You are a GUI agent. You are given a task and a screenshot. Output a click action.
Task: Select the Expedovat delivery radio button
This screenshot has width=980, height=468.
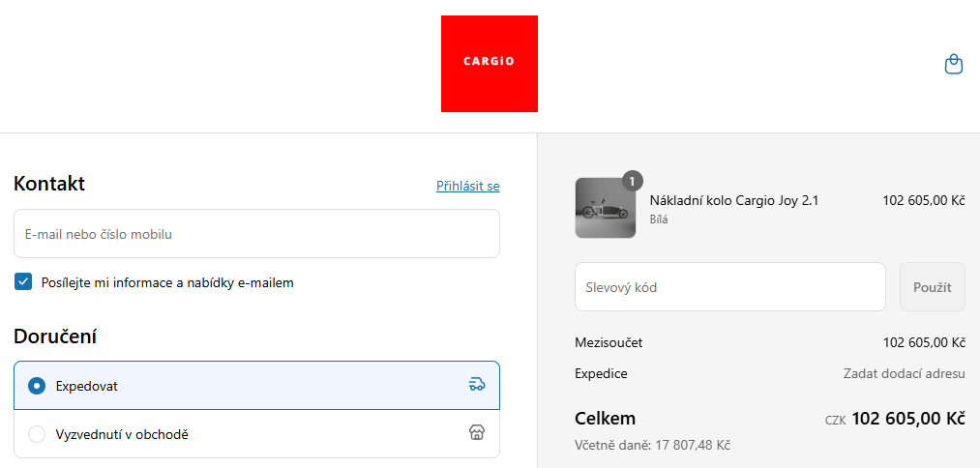(37, 386)
